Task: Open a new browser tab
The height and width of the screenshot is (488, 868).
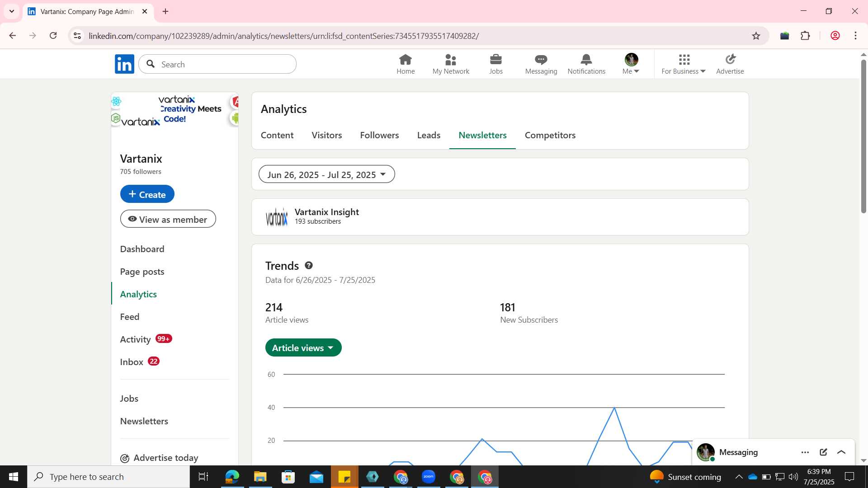Action: pyautogui.click(x=165, y=11)
